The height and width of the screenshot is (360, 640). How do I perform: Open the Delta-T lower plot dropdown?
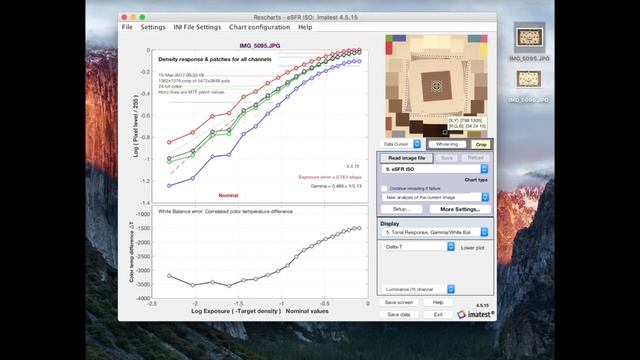(x=418, y=247)
